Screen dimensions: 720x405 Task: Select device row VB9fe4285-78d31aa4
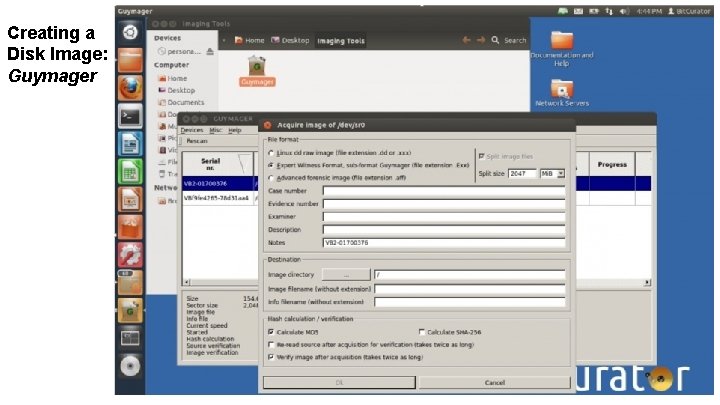coord(218,198)
